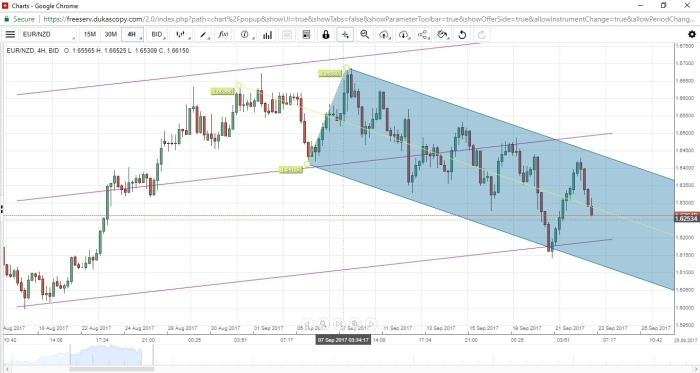
Task: Expand the 4H period dropdown
Action: click(133, 34)
